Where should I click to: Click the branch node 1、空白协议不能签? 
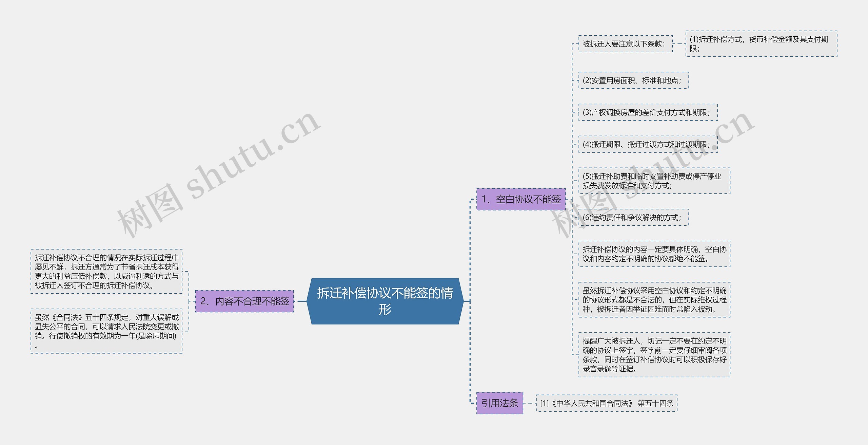click(521, 199)
